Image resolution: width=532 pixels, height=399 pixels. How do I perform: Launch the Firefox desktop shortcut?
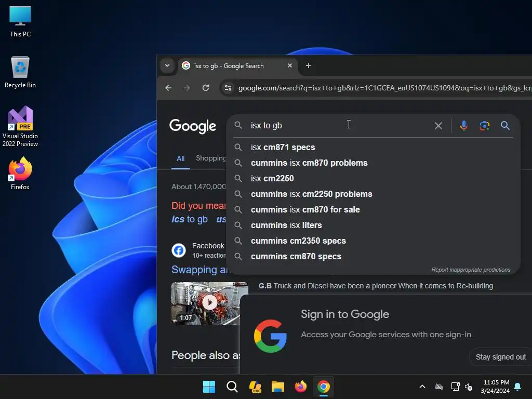pos(20,174)
